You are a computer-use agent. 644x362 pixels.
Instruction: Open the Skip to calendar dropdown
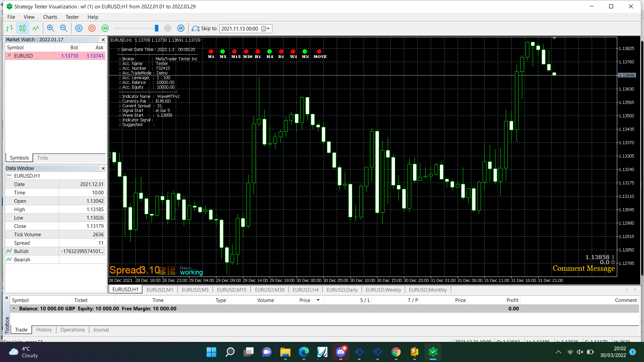click(266, 28)
